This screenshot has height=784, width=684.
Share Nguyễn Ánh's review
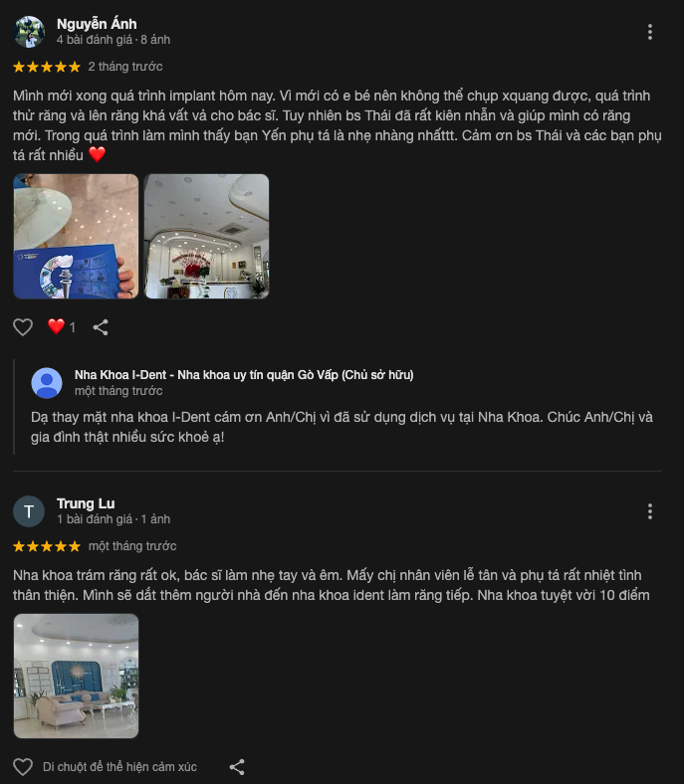click(x=101, y=327)
